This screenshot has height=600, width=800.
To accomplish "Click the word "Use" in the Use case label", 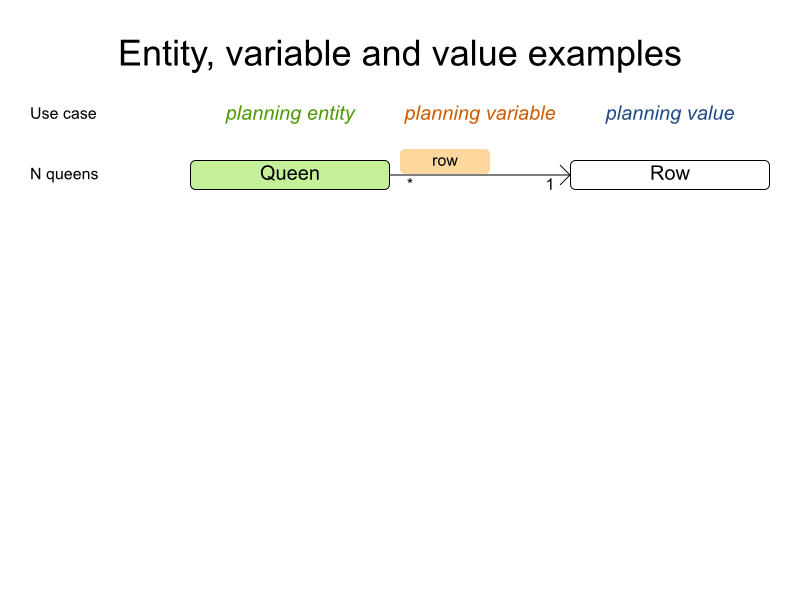I will coord(44,114).
